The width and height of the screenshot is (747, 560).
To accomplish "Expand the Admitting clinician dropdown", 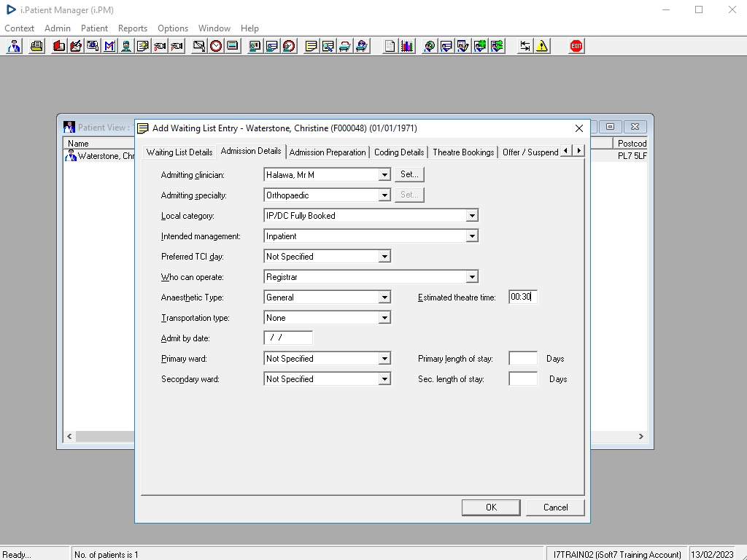I will pyautogui.click(x=384, y=175).
